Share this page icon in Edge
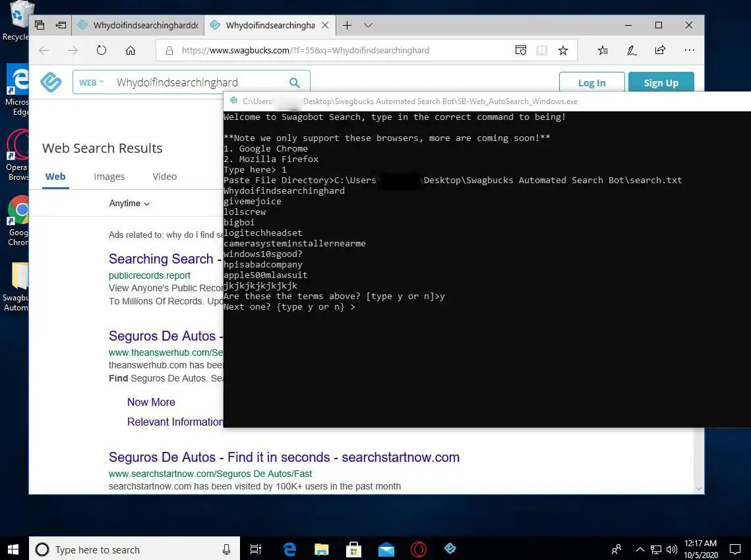 coord(661,50)
